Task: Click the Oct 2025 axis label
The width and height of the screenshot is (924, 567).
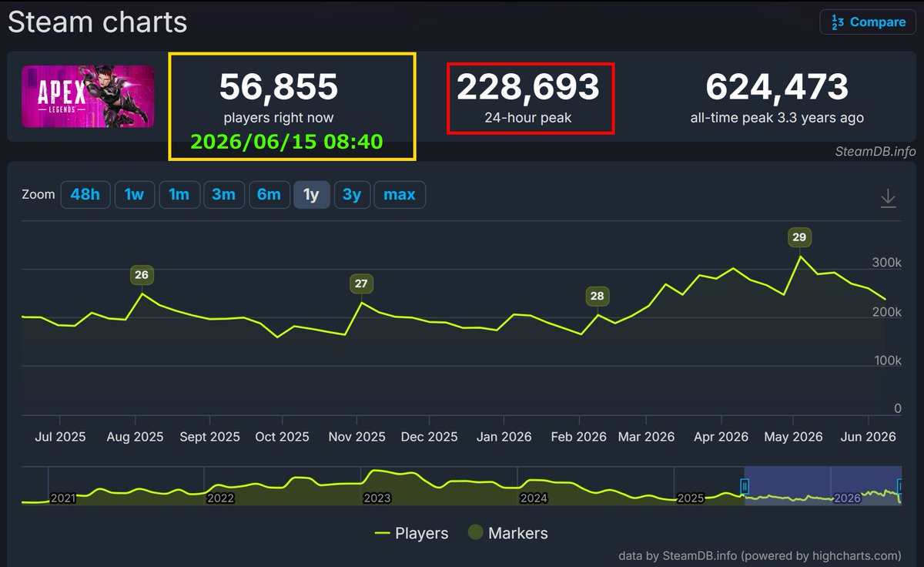Action: (x=282, y=437)
